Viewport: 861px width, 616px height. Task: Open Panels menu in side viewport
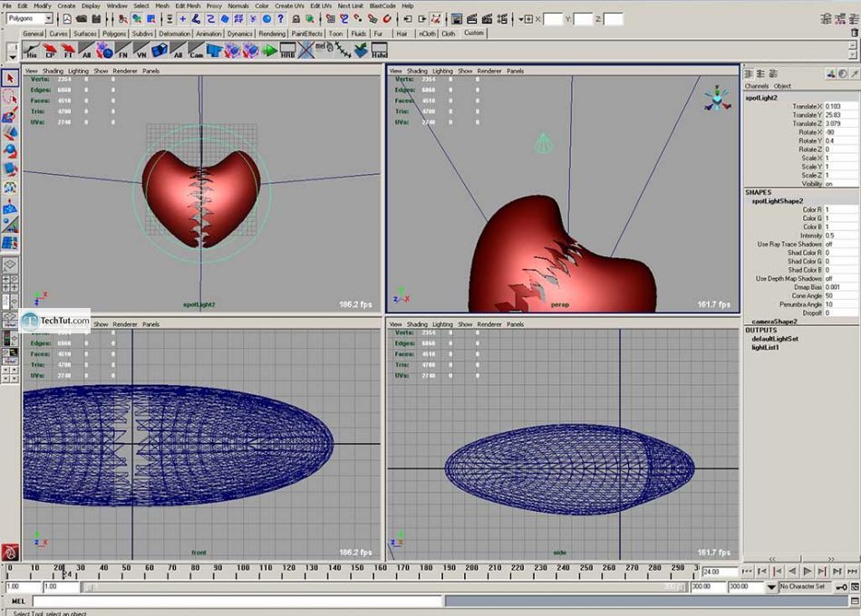[515, 324]
